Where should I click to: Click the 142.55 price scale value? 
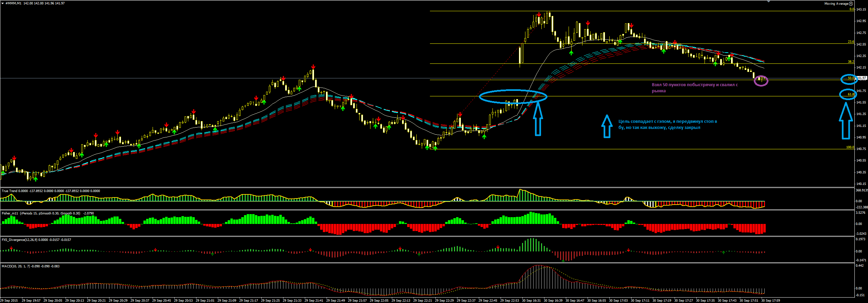(x=861, y=44)
